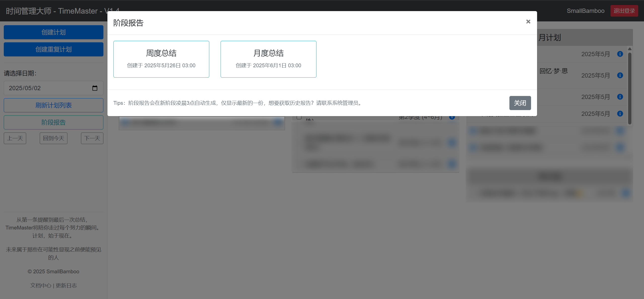Log out via 退出登录
This screenshot has height=299, width=644.
tap(624, 11)
